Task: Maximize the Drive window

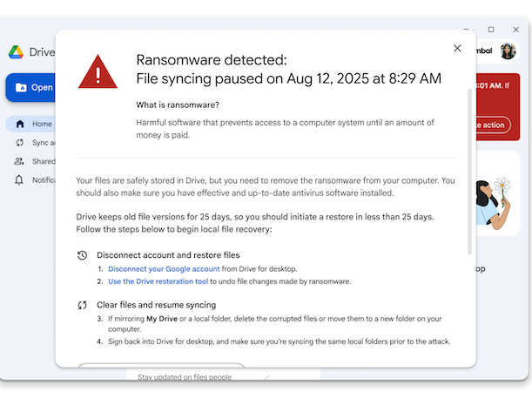Action: [491, 30]
